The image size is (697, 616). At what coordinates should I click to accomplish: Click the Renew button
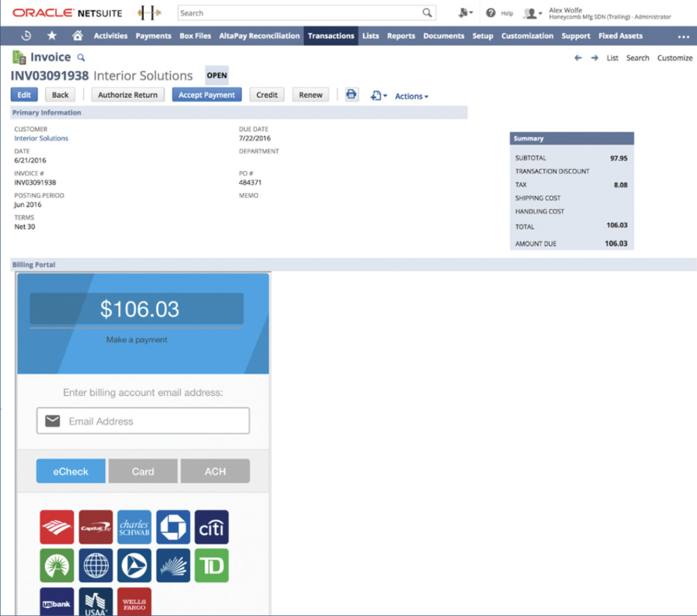tap(311, 94)
